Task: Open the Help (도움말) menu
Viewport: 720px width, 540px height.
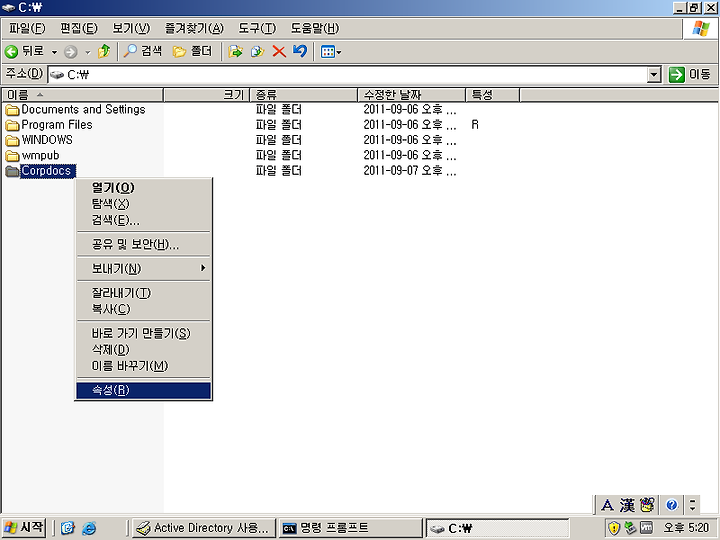Action: pos(315,28)
